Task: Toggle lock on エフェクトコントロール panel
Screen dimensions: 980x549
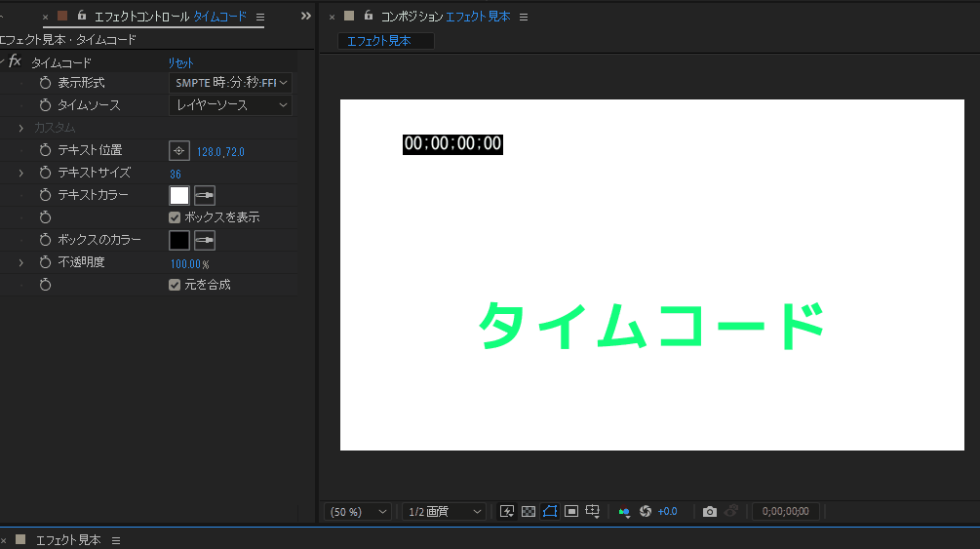Action: click(81, 16)
